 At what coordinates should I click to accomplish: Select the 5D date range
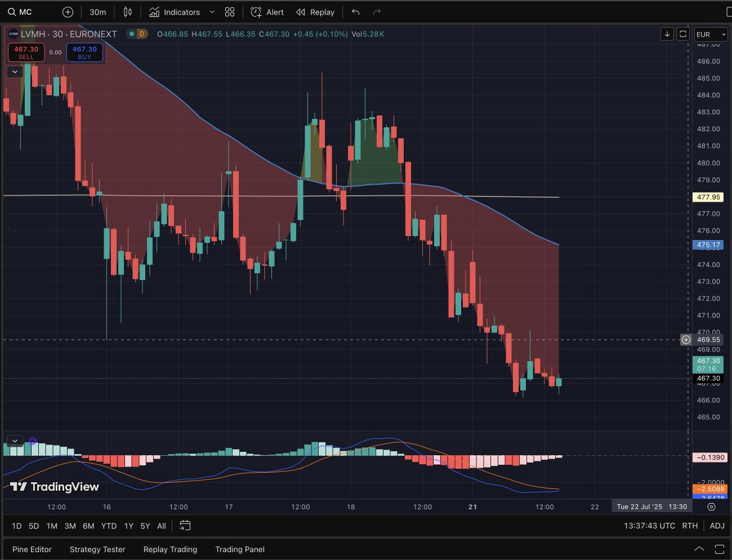(x=34, y=526)
